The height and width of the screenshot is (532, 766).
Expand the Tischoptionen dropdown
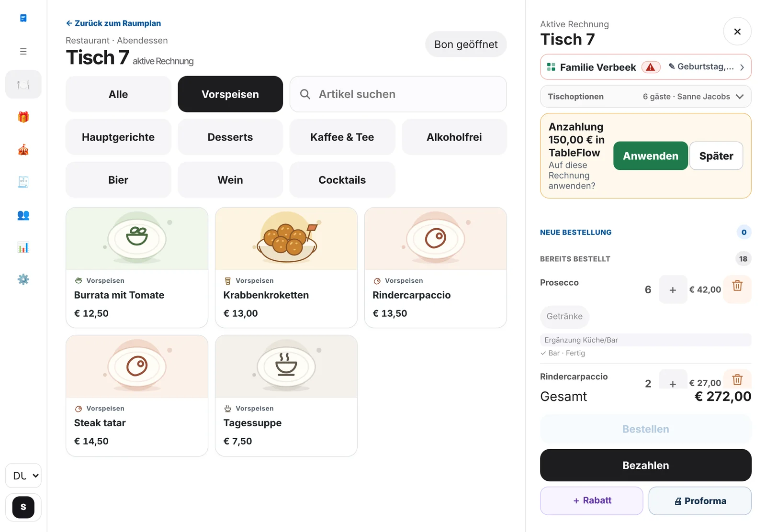(645, 97)
